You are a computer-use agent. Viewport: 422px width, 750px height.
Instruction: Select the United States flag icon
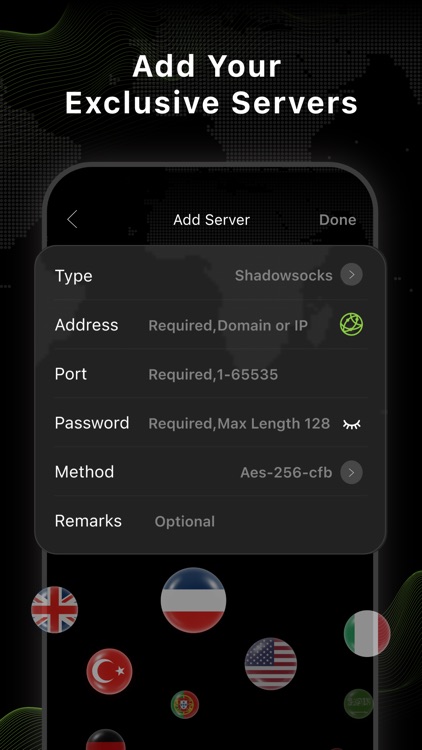(x=271, y=663)
